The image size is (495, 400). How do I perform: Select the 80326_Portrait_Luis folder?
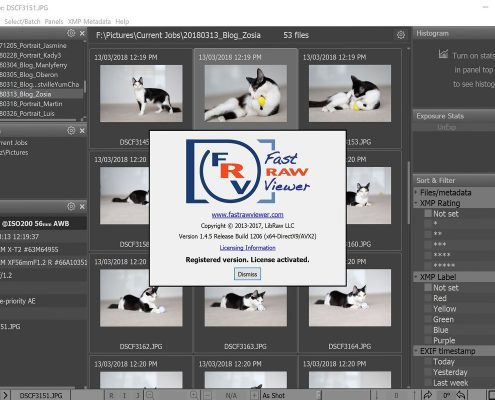[x=27, y=114]
